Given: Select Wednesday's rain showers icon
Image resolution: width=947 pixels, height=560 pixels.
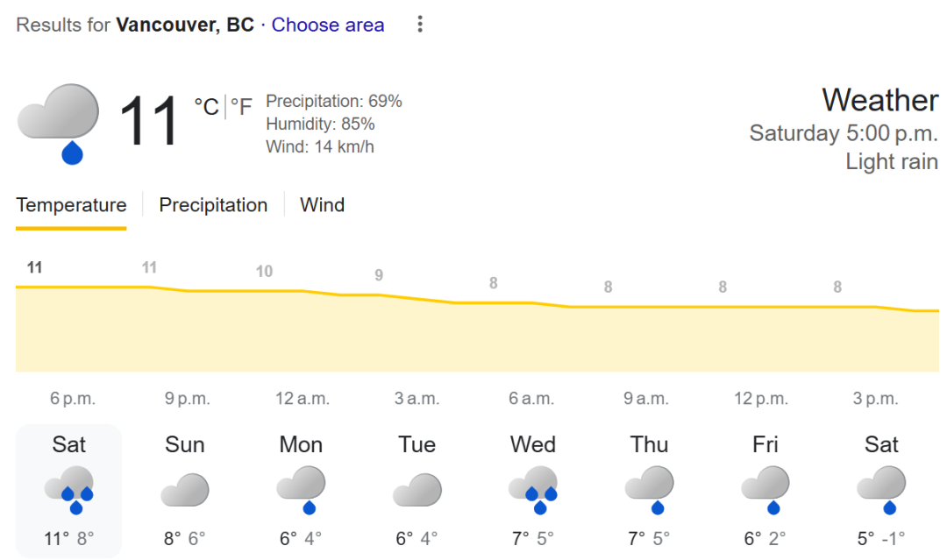Looking at the screenshot, I should coord(533,489).
